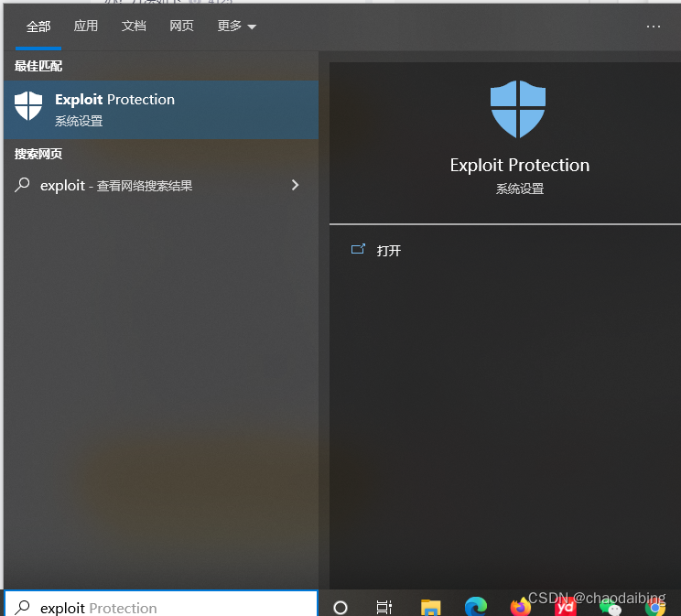Launch Google Chrome from the taskbar

point(655,608)
